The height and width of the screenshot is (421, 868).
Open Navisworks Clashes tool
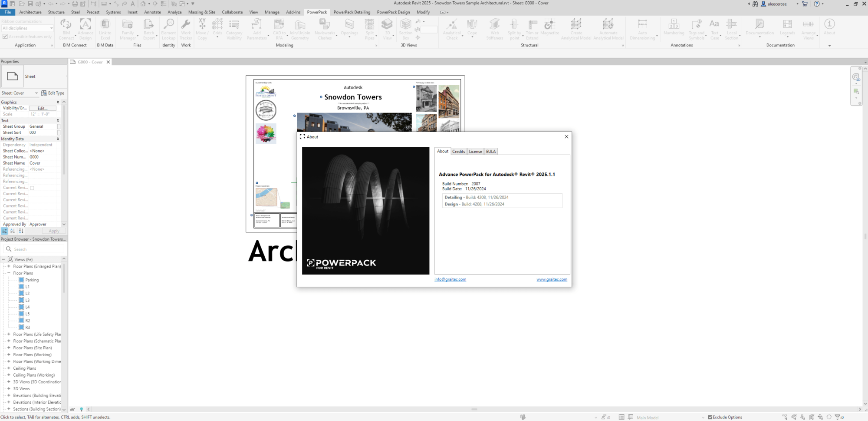tap(325, 29)
